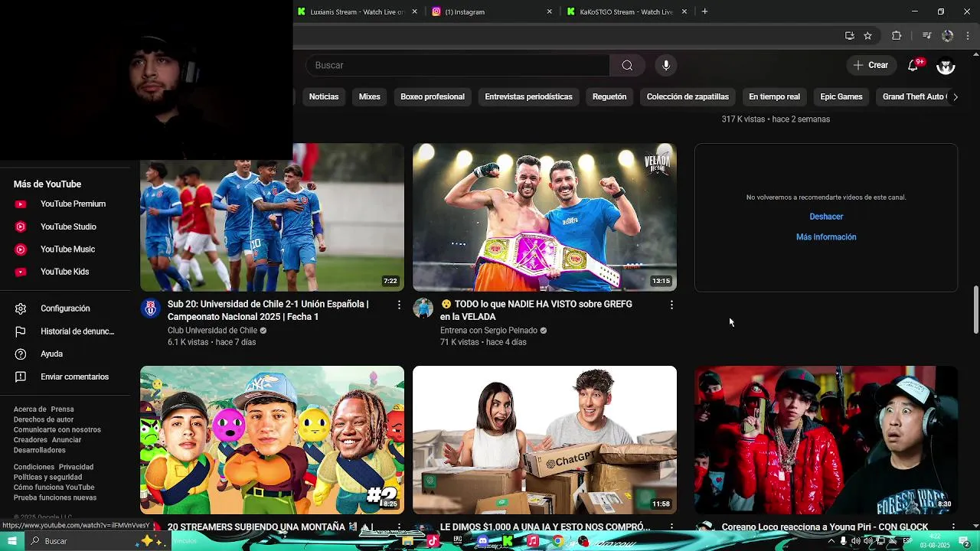Open the Chrome extensions puzzle icon
The height and width of the screenshot is (551, 980).
point(897,35)
